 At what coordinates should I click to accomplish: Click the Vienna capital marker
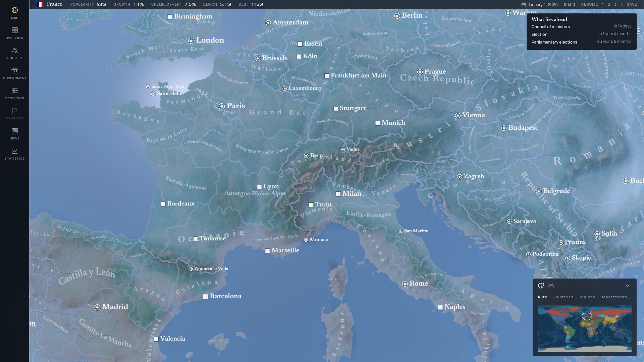(x=458, y=115)
